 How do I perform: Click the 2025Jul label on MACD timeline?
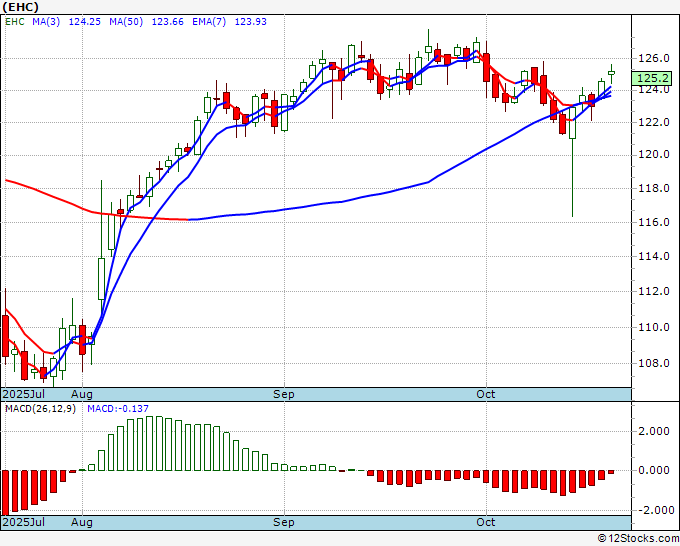point(24,522)
